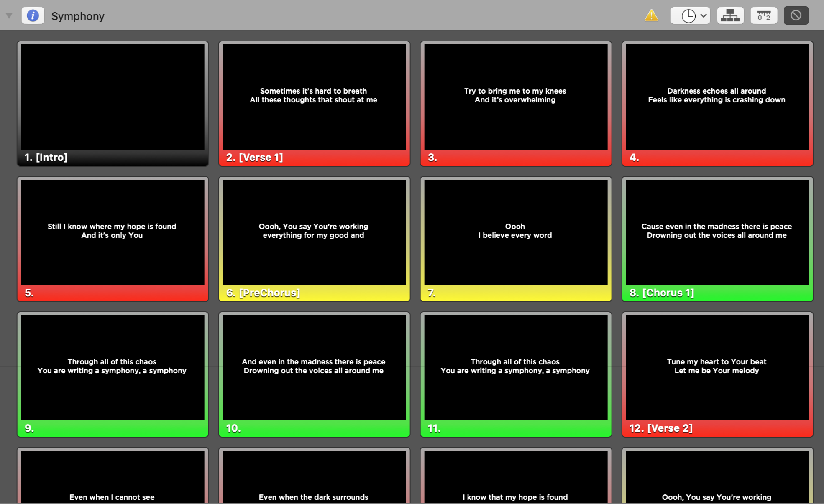Open the clock/history panel icon

click(688, 16)
